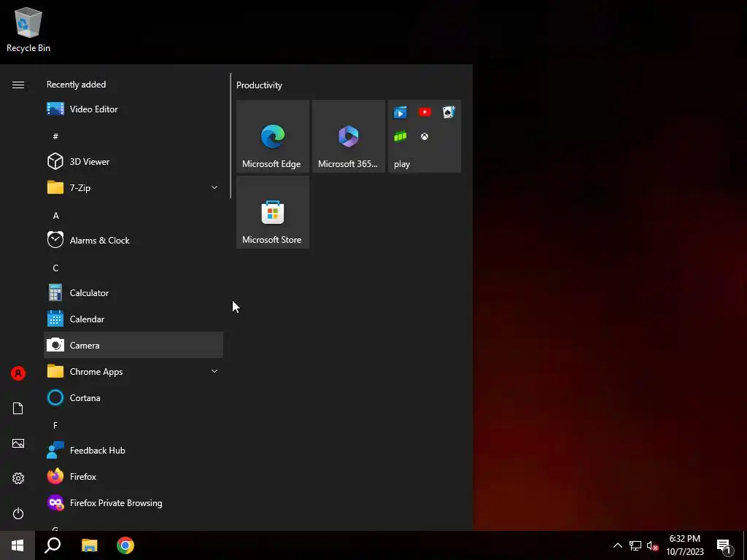Viewport: 747px width, 560px height.
Task: Click the green app icon in play folder
Action: [x=400, y=136]
